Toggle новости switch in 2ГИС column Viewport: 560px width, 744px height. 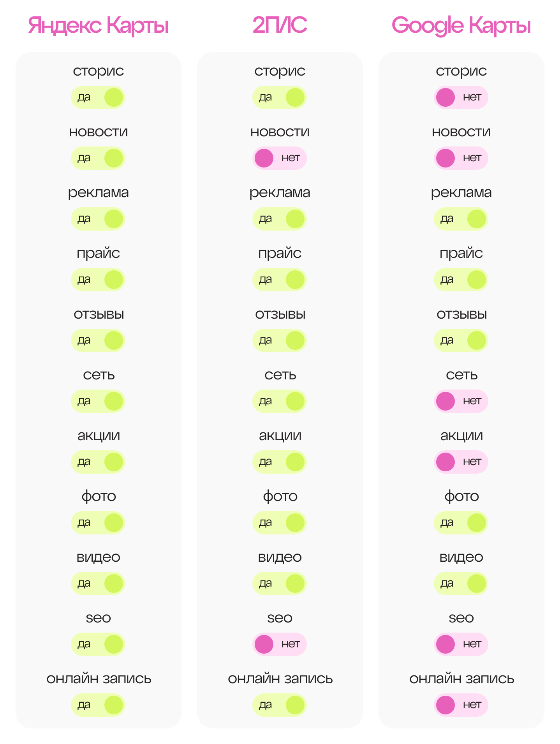click(x=279, y=158)
